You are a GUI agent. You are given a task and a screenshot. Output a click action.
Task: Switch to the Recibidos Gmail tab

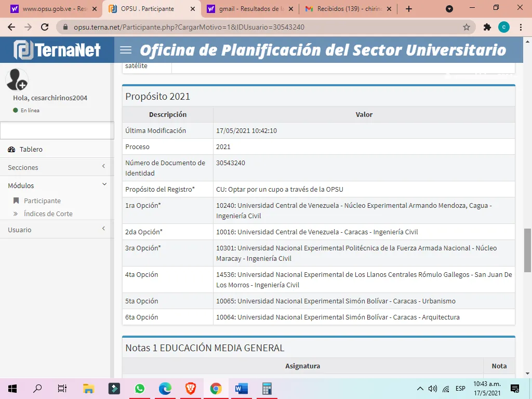[349, 9]
